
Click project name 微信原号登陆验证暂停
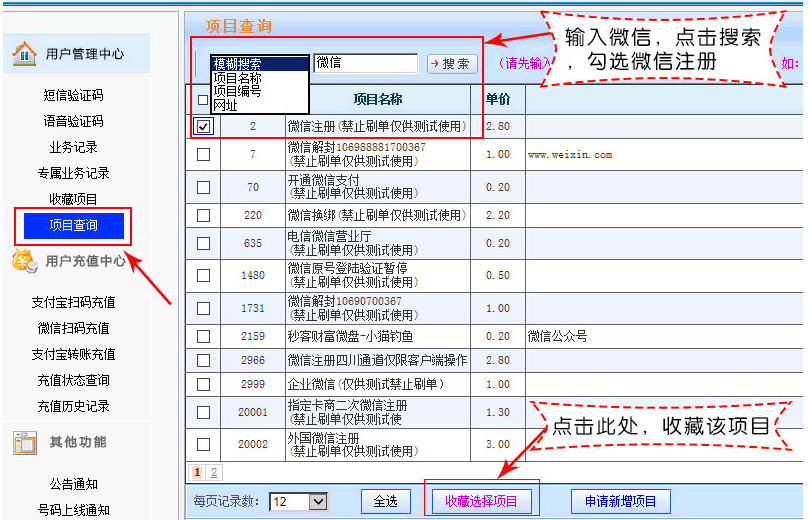[348, 268]
